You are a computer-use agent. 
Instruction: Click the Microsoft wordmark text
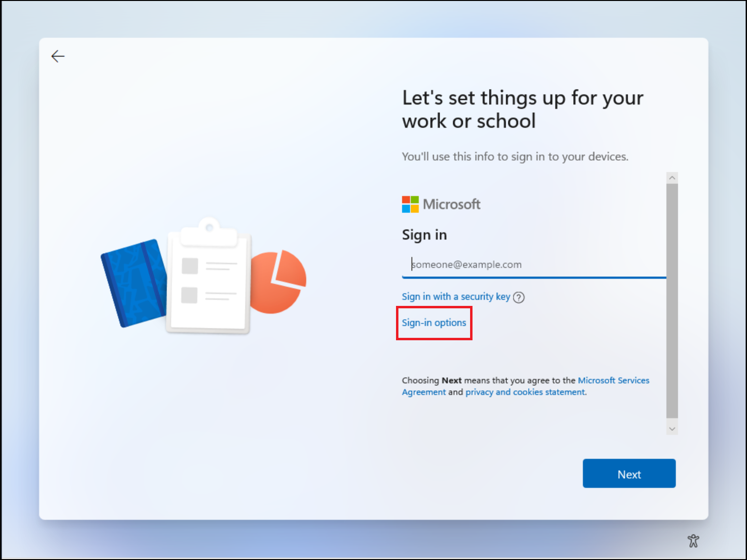coord(452,204)
